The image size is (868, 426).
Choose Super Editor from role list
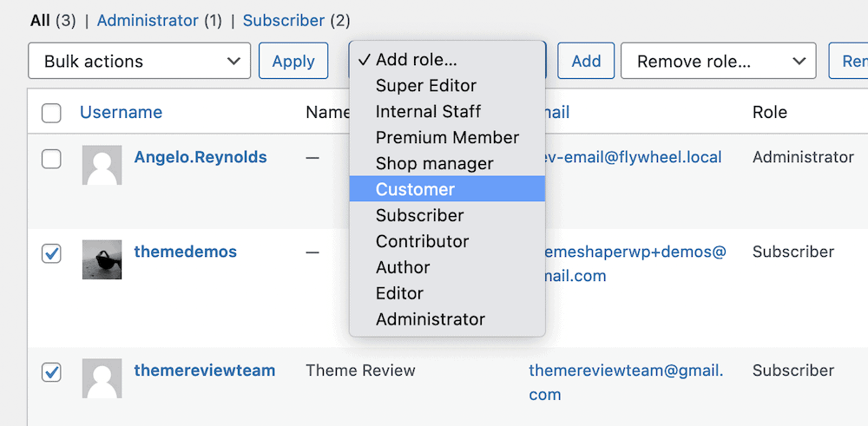click(x=447, y=86)
